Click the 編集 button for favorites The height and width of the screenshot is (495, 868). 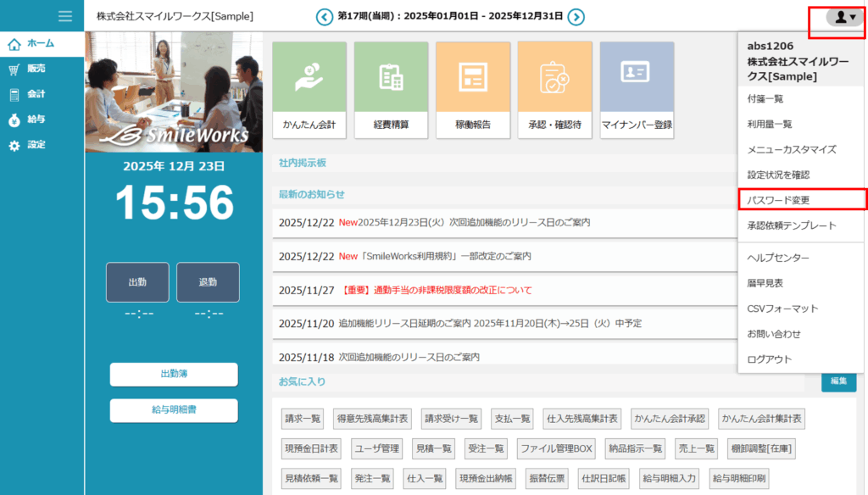(837, 381)
